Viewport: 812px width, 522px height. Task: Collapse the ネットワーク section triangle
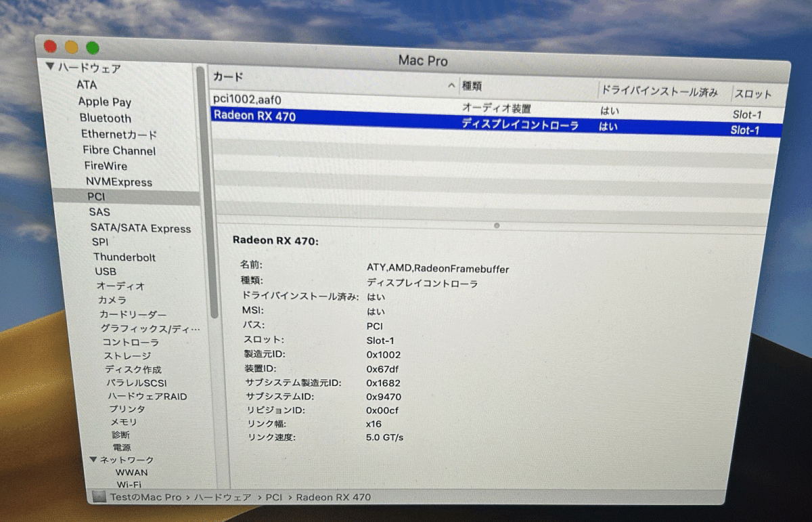coord(93,459)
